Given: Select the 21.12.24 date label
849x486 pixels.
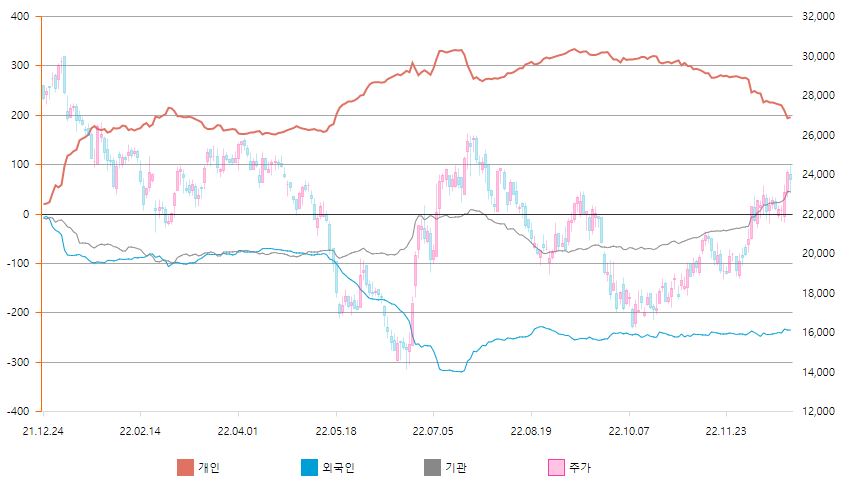Looking at the screenshot, I should point(42,430).
